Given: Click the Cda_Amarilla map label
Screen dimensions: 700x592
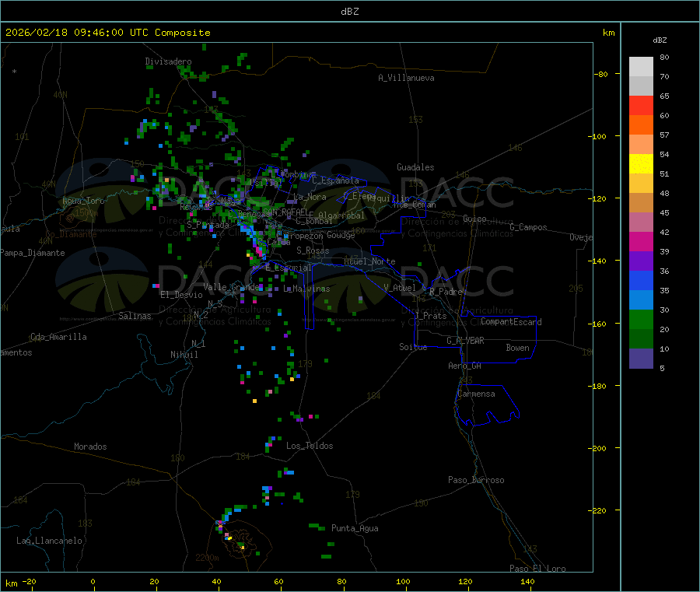Looking at the screenshot, I should pos(58,337).
